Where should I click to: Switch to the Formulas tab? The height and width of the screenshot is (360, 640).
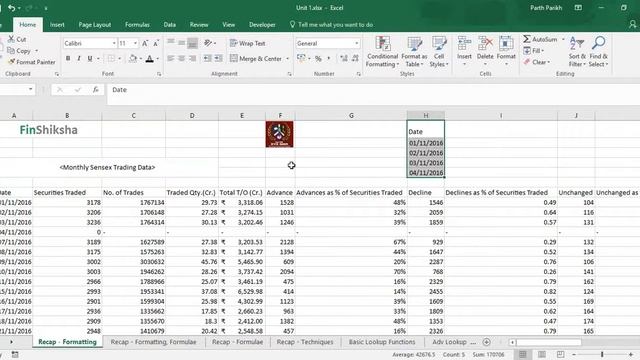coord(137,24)
